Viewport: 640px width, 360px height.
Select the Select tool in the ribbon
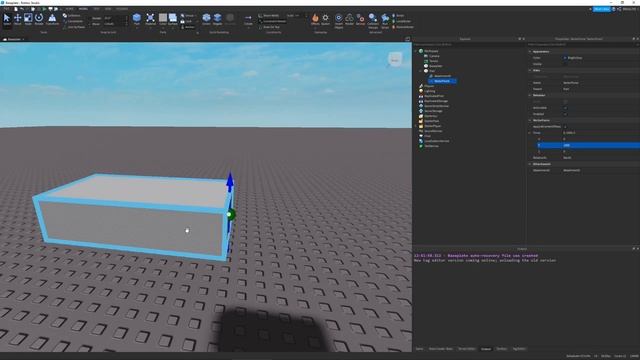click(x=7, y=19)
